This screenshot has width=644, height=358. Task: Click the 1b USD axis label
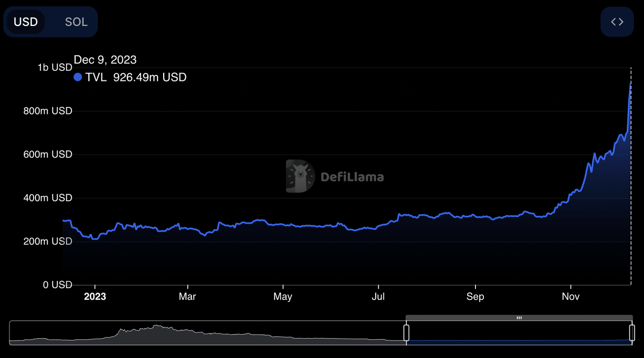(55, 67)
